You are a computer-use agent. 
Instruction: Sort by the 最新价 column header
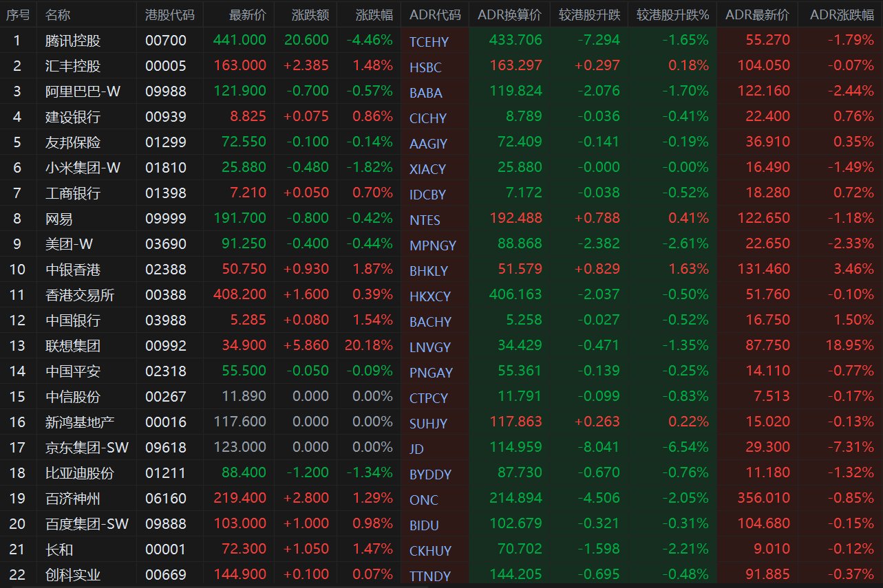point(247,14)
